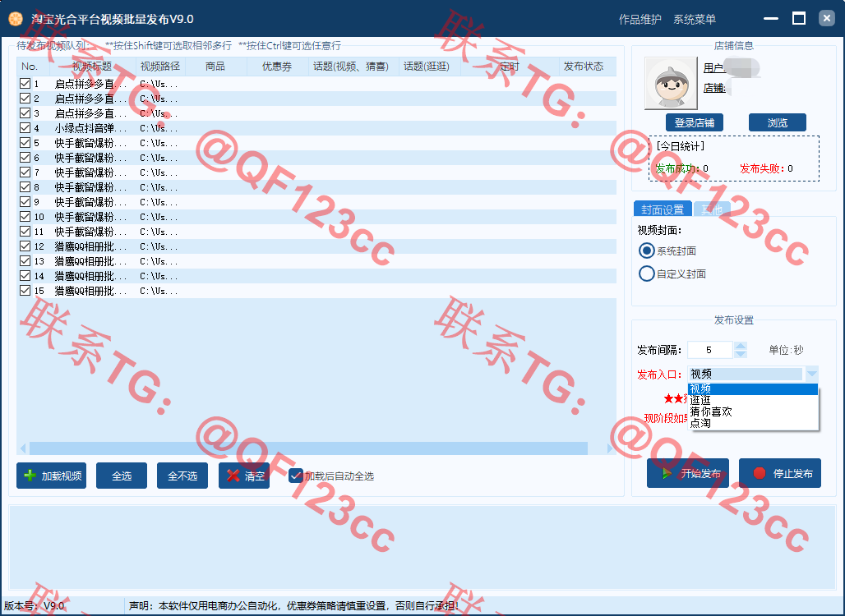Close the application window

click(826, 19)
